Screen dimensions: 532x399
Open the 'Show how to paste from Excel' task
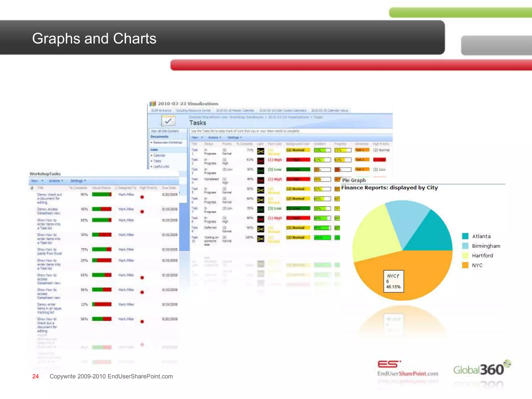[x=49, y=251]
